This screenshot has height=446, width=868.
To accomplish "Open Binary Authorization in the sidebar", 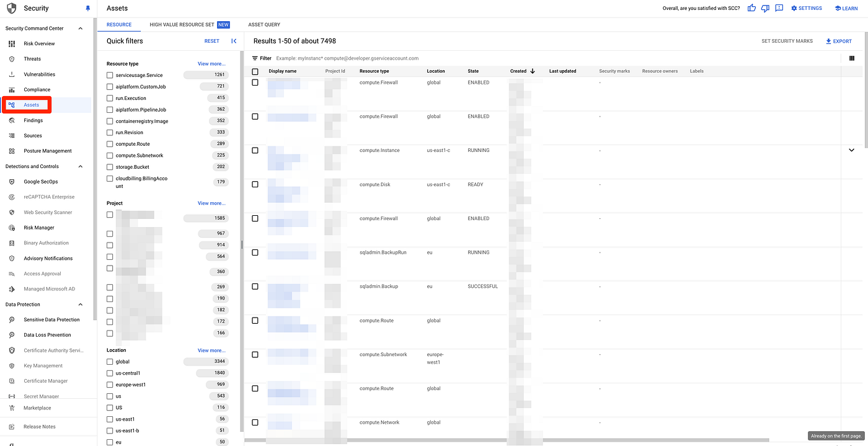I will (x=46, y=243).
